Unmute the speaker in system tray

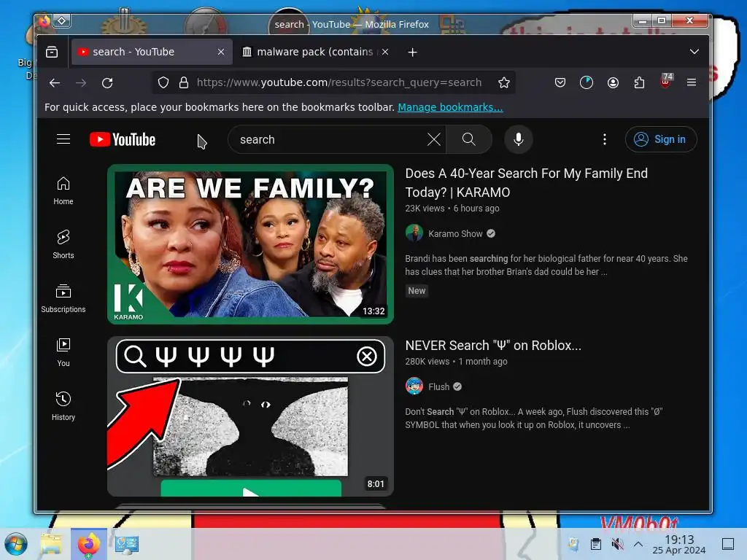pos(617,544)
